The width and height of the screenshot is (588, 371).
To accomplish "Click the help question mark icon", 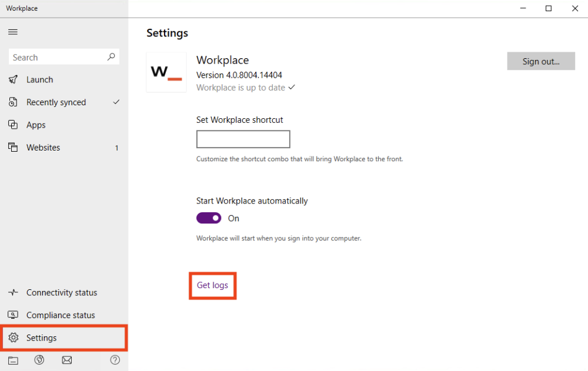I will pyautogui.click(x=115, y=360).
